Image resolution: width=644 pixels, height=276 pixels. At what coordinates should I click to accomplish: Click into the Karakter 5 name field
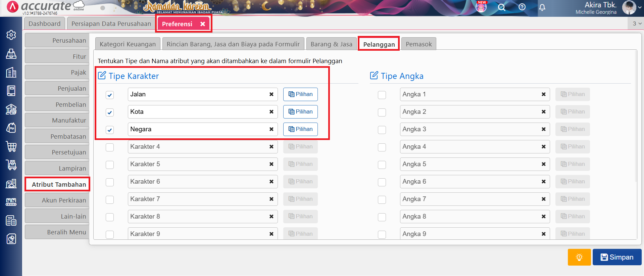click(198, 164)
